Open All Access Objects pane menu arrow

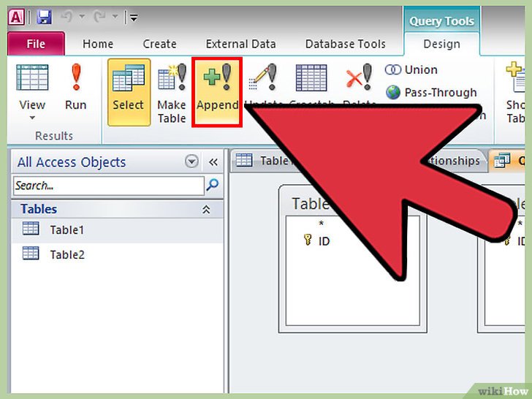coord(191,161)
